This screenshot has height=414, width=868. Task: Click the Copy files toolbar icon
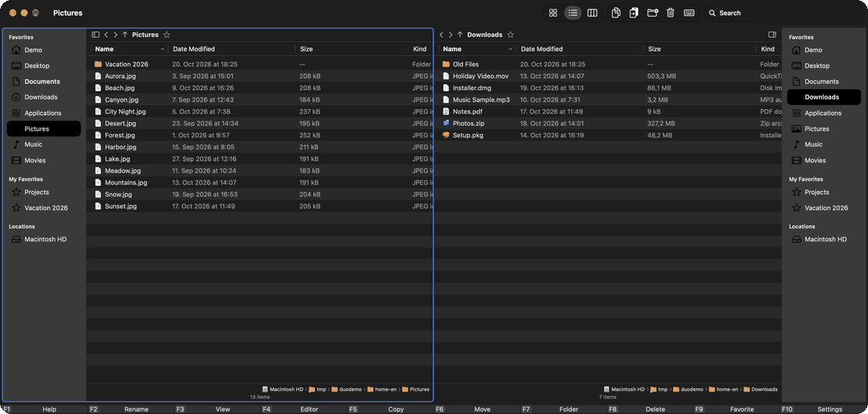pyautogui.click(x=615, y=13)
